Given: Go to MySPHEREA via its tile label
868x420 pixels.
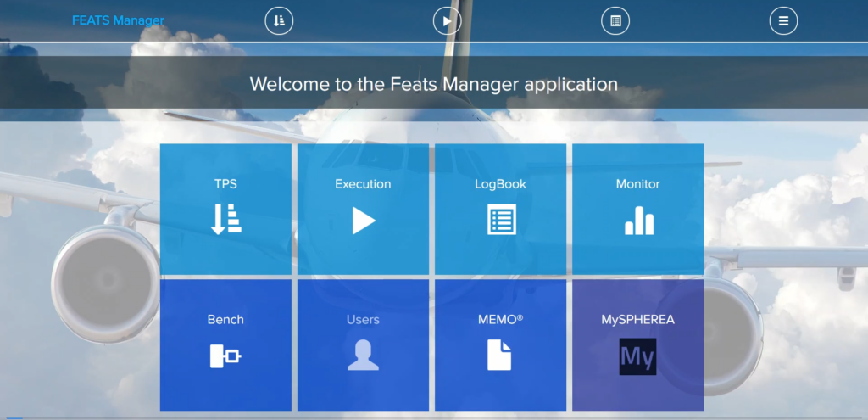Looking at the screenshot, I should pos(637,320).
